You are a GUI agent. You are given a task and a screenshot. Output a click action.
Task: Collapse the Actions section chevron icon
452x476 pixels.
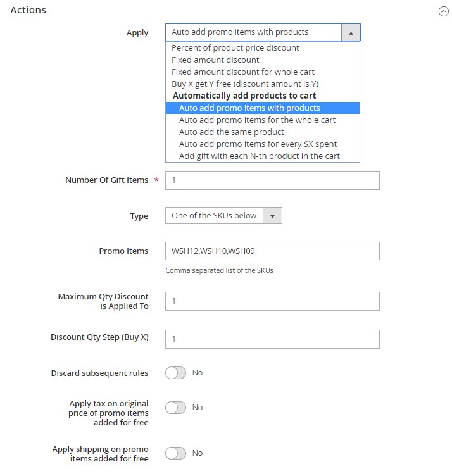[443, 11]
